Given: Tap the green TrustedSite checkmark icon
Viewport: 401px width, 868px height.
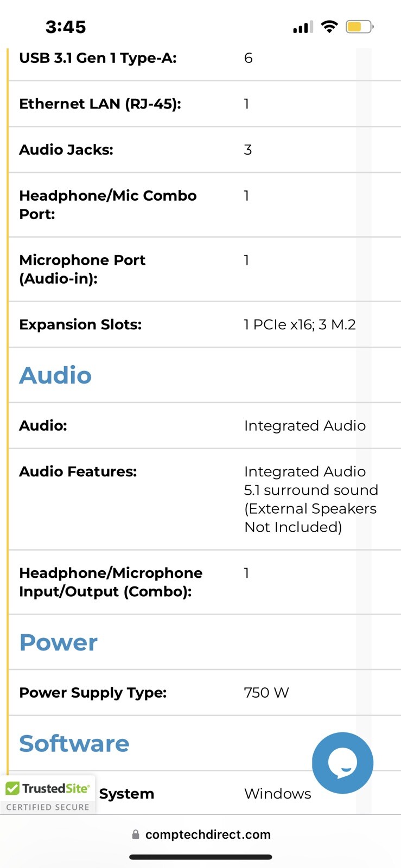Looking at the screenshot, I should click(x=12, y=788).
